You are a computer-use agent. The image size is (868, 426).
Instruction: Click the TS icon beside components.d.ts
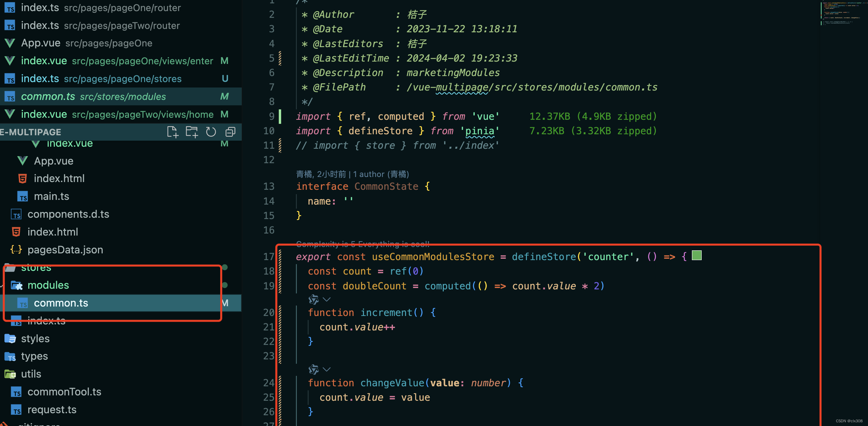click(x=16, y=214)
